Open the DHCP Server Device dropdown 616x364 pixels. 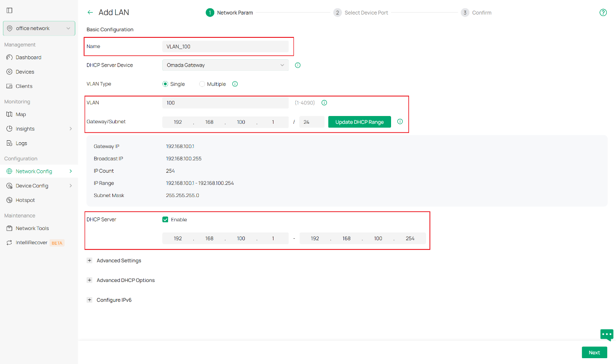(225, 65)
